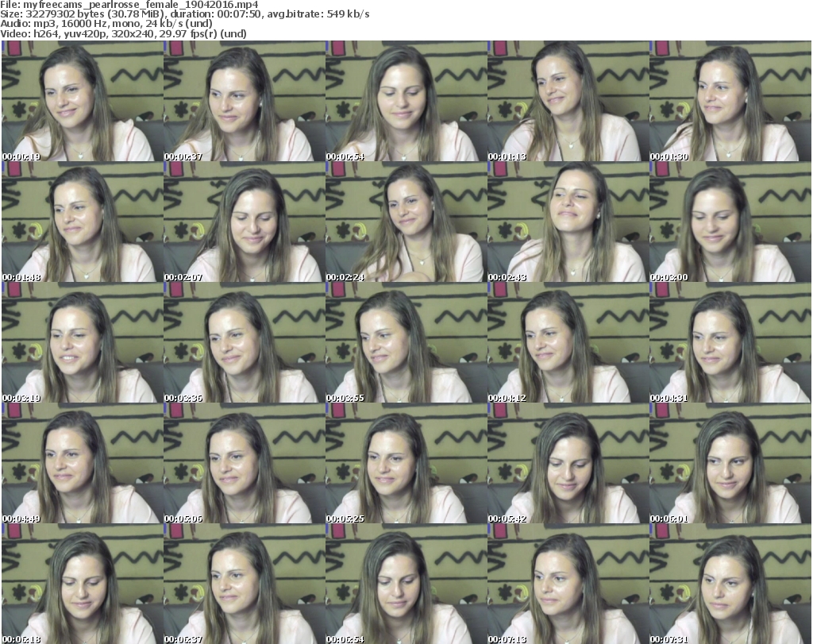
Task: Click the thumbnail frame stamped 00:00:19
Action: (83, 101)
